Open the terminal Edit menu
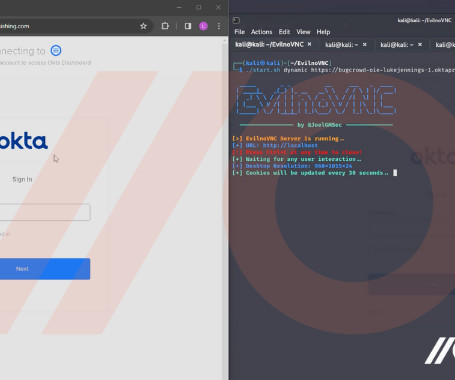Screen dimensions: 455x380 (x=284, y=32)
